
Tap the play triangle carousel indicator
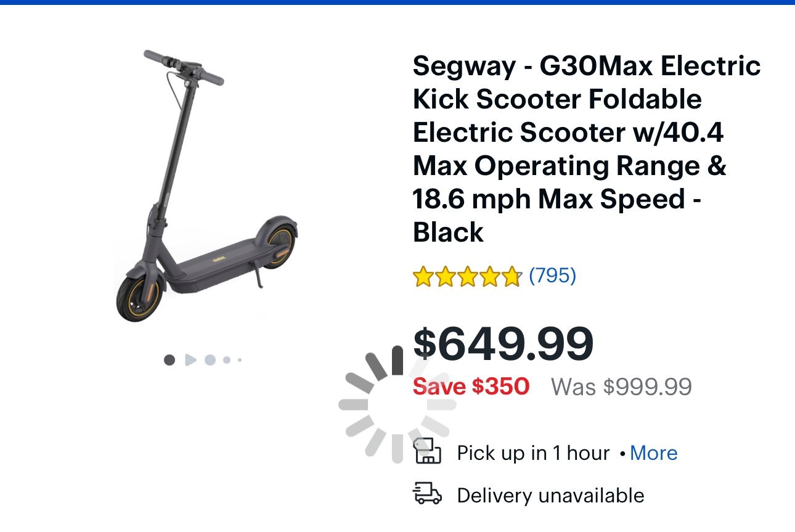[x=190, y=360]
